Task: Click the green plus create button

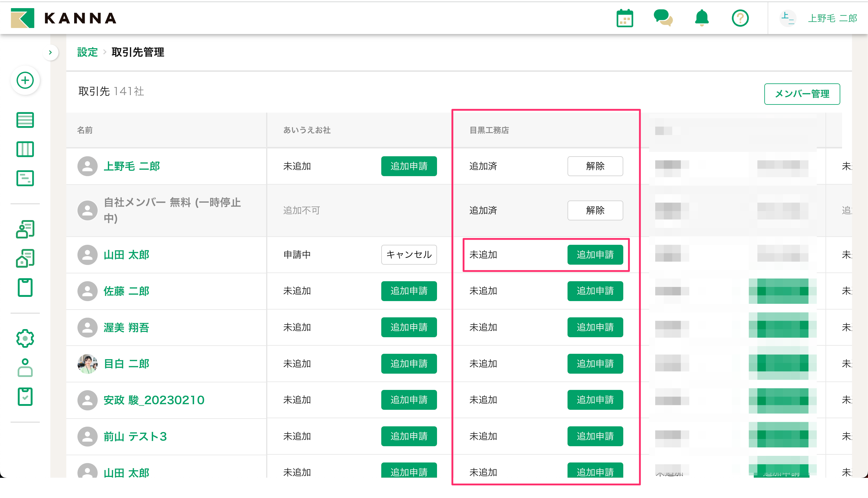Action: (25, 81)
